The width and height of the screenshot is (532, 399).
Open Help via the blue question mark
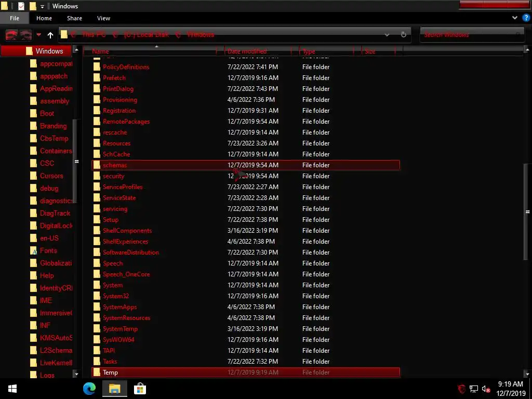point(526,18)
